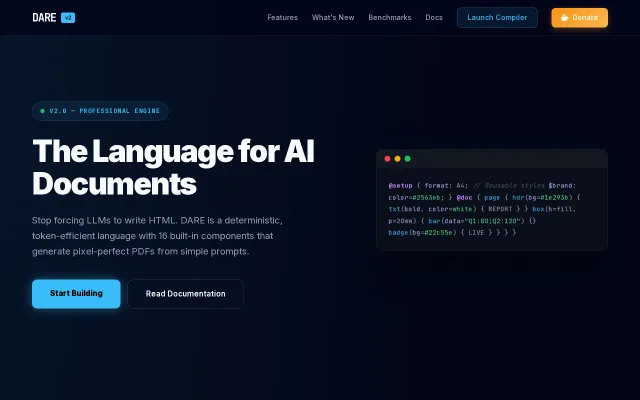The image size is (640, 400).
Task: Click the v2 badge beside DARE
Action: pos(68,18)
